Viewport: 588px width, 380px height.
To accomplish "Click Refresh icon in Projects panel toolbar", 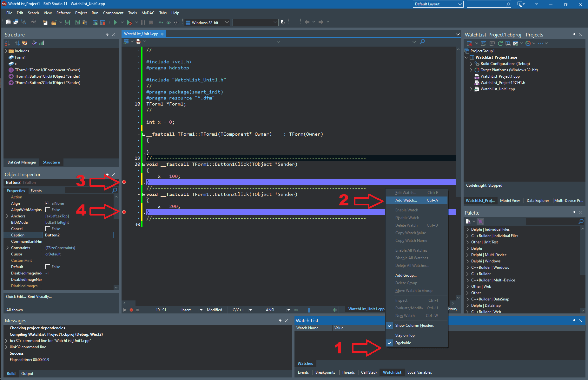I will [500, 43].
